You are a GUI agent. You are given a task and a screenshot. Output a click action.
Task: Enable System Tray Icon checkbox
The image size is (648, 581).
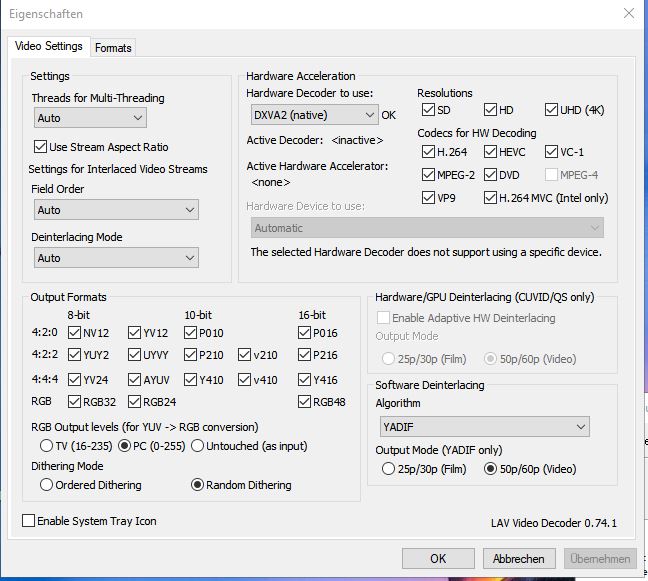click(28, 521)
